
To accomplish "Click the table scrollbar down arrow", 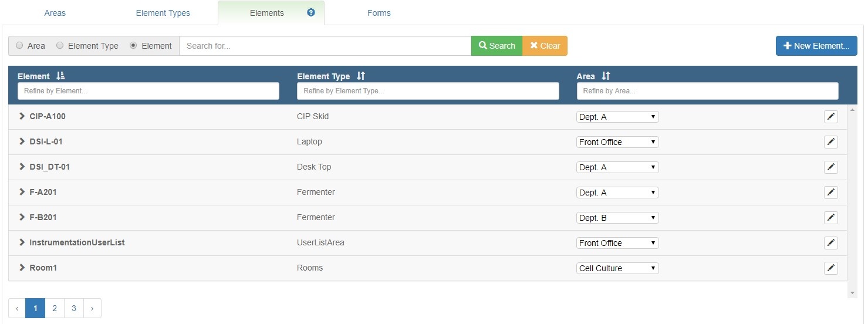I will [853, 293].
